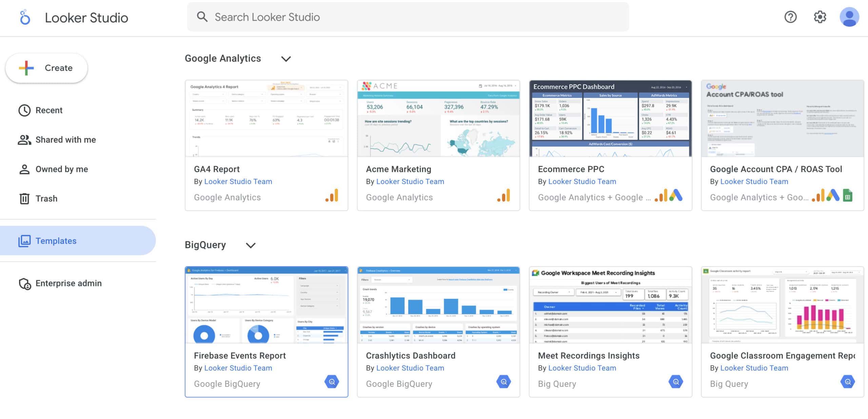
Task: Click the 'Acme Marketing' title text
Action: coord(398,169)
